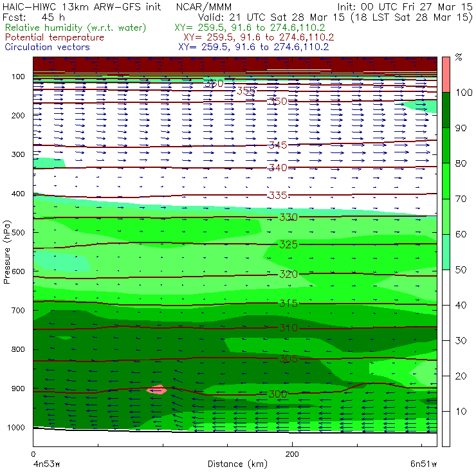This screenshot has height=476, width=476.
Task: Click the "Fcst: 45 h" forecast label
Action: click(x=33, y=17)
